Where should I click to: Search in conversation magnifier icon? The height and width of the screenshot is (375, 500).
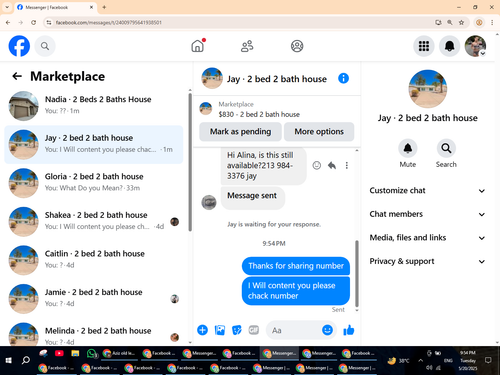pos(446,148)
